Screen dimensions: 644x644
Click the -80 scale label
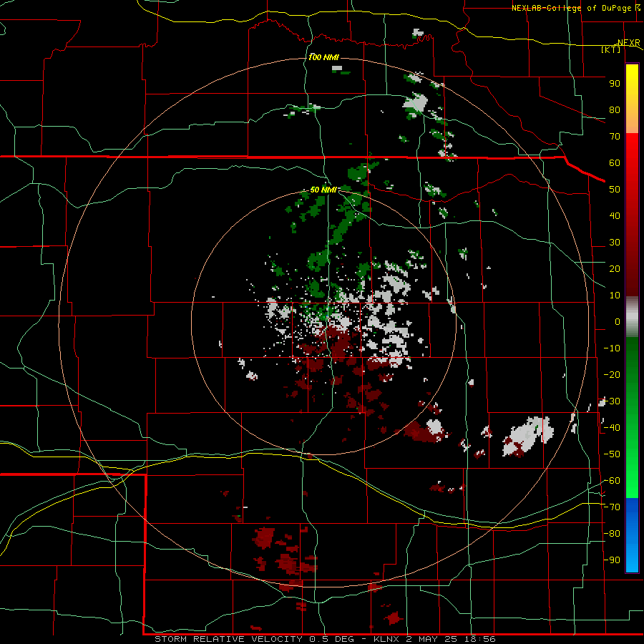tap(612, 534)
